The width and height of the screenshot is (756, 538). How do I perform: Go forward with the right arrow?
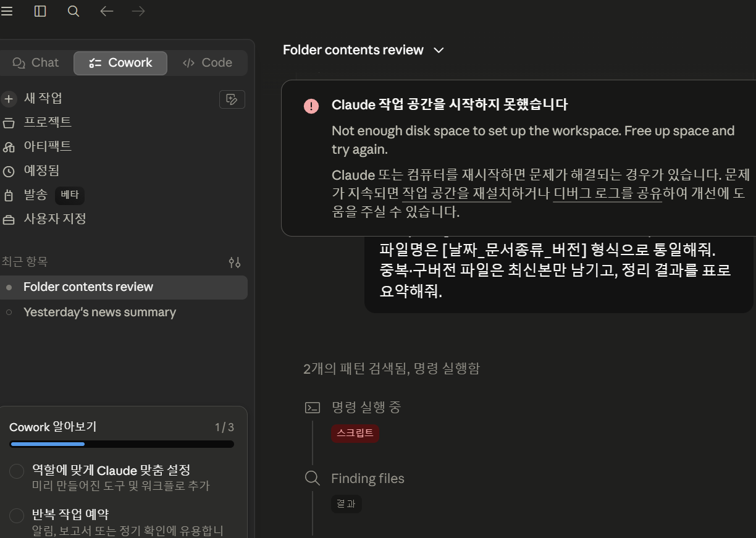[x=138, y=11]
